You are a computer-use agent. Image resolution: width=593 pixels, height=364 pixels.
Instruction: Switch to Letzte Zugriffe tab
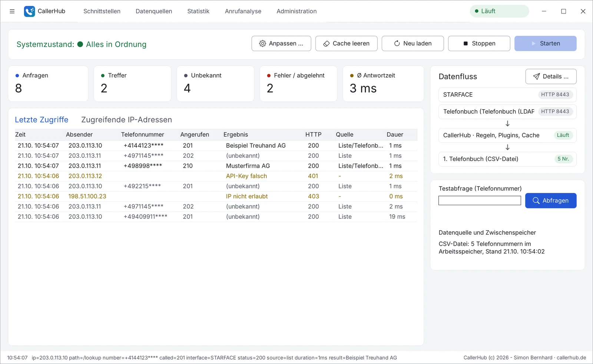[x=42, y=120]
